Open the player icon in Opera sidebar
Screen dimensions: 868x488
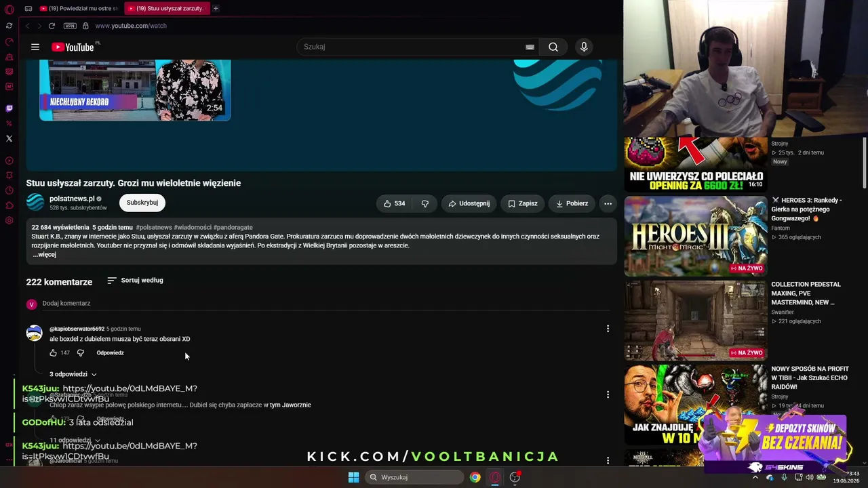[x=9, y=161]
